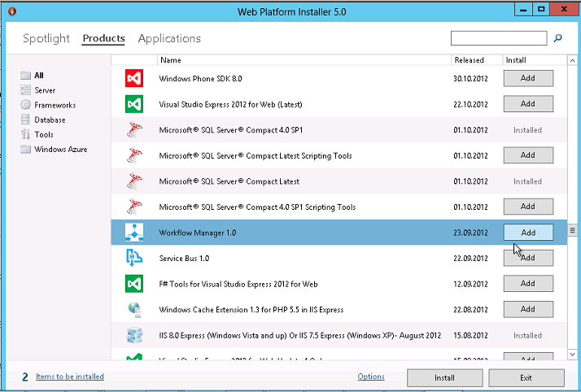581x392 pixels.
Task: Open the Options link
Action: 371,377
